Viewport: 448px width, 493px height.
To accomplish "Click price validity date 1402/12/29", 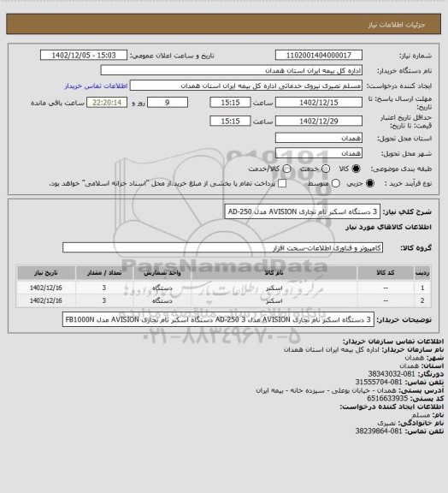I will click(319, 121).
